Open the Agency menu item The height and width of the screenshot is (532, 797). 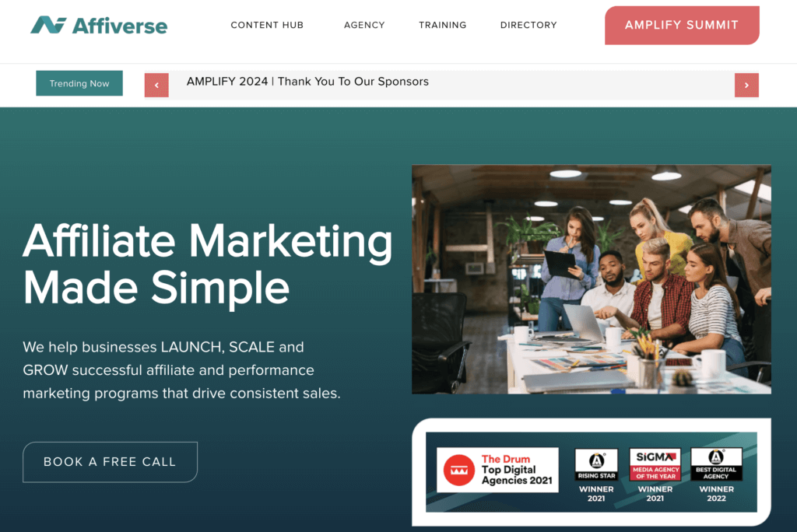click(364, 25)
